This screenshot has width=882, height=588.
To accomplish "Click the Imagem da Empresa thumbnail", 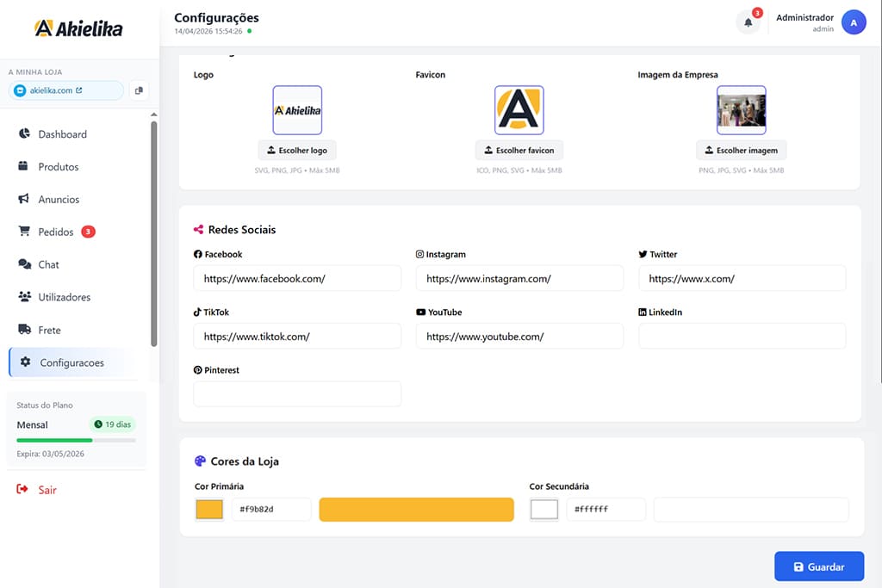I will [x=741, y=110].
